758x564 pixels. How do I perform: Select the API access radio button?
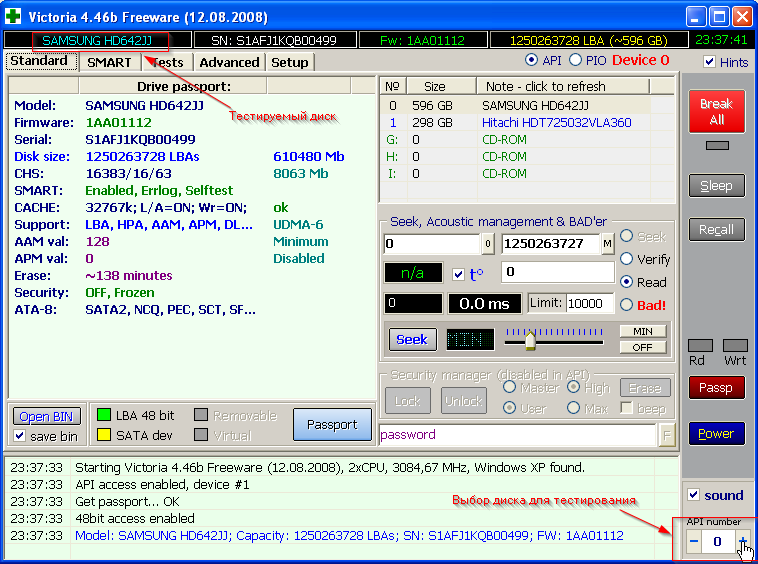531,60
